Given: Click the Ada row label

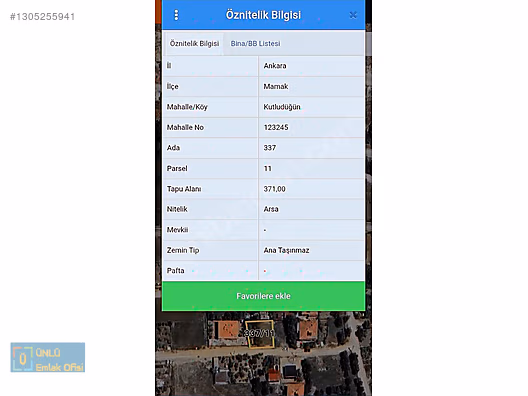Looking at the screenshot, I should tap(173, 148).
